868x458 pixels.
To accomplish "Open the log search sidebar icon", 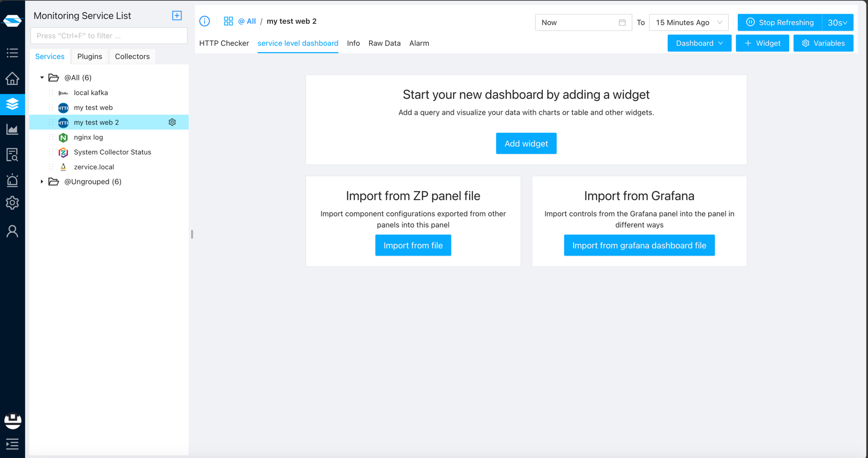I will [x=12, y=154].
